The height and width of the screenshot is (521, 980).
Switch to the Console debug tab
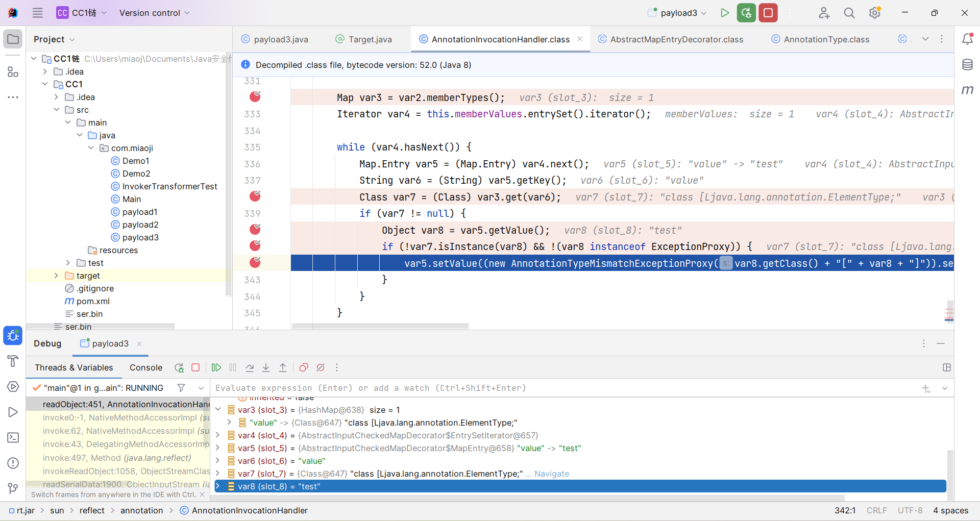pyautogui.click(x=145, y=367)
